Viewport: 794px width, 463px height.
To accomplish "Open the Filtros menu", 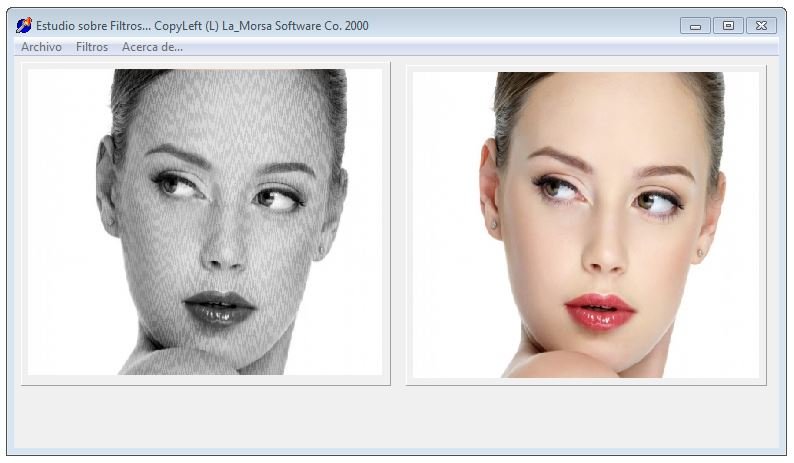I will click(x=92, y=47).
